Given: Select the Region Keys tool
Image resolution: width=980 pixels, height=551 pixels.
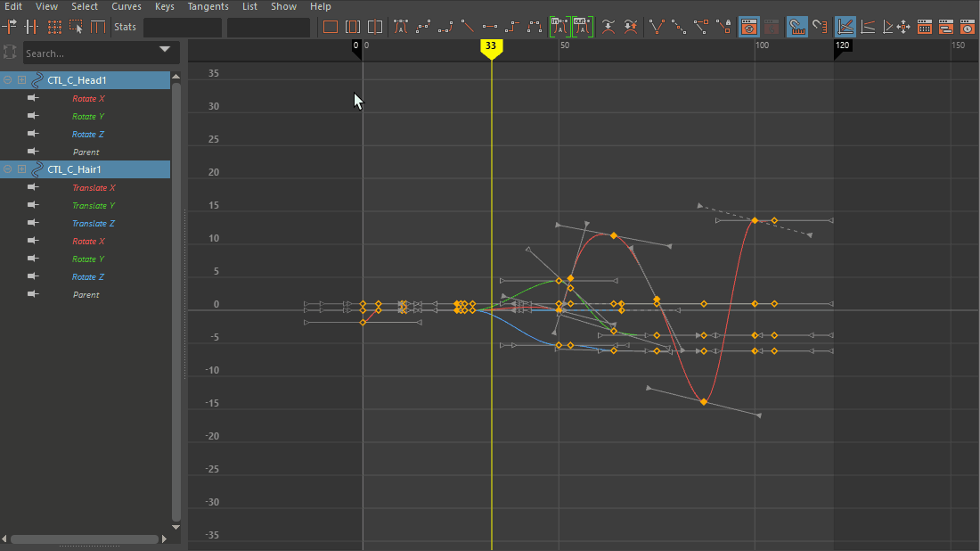Looking at the screenshot, I should tap(77, 27).
